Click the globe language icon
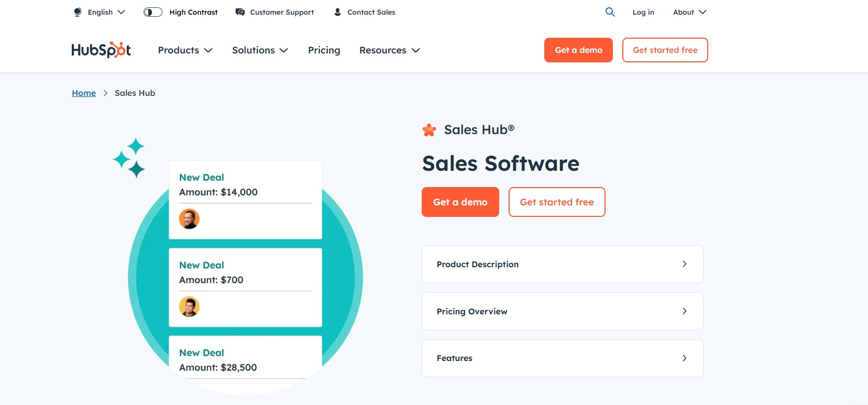868x405 pixels. point(78,12)
